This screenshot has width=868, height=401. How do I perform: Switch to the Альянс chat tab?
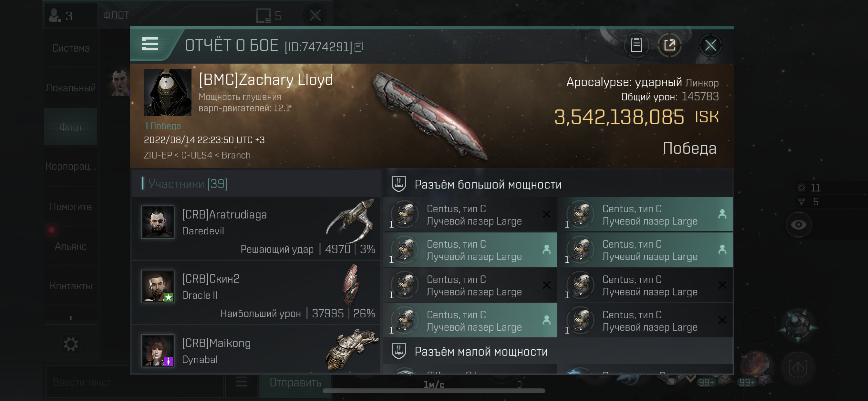(x=71, y=246)
